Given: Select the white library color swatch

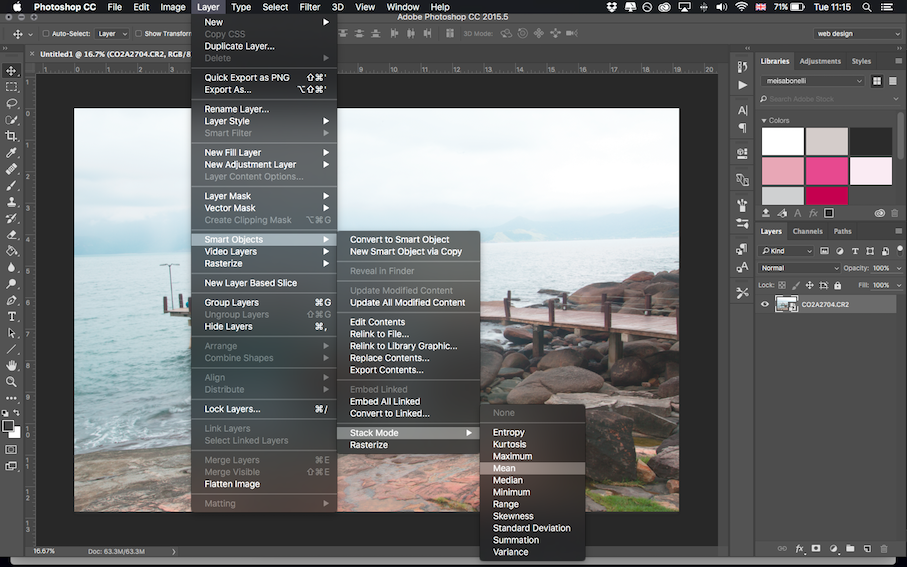Looking at the screenshot, I should pyautogui.click(x=782, y=141).
